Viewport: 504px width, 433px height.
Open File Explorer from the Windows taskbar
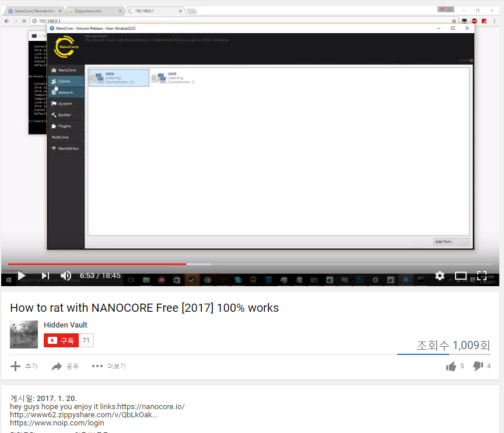point(146,280)
